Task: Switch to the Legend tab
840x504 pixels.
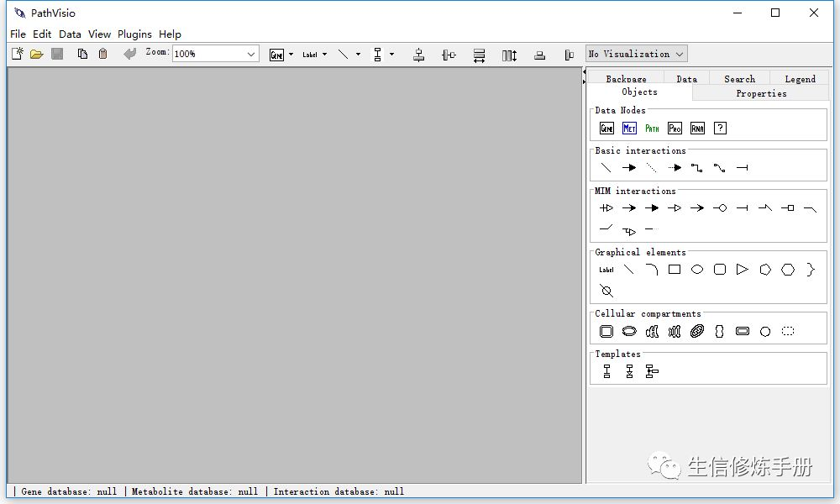Action: click(800, 79)
